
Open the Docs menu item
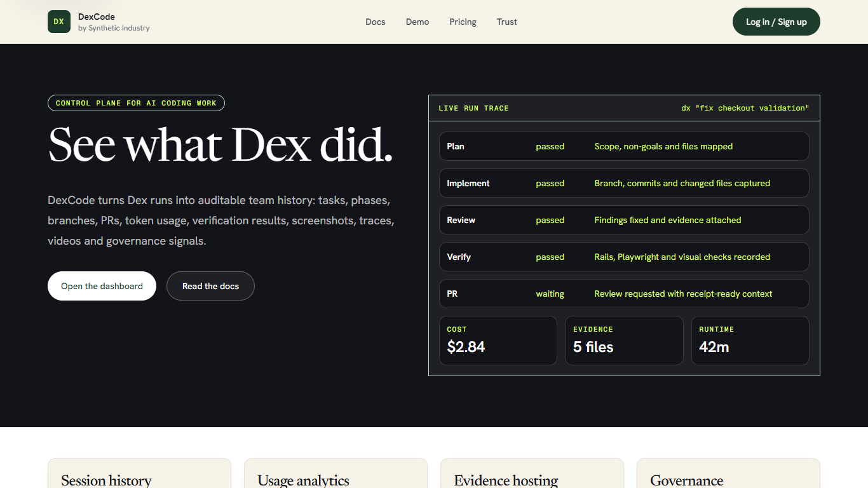376,22
